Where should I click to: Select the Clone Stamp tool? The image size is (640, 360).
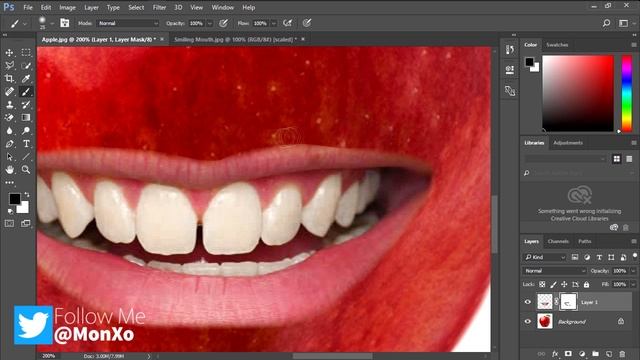click(x=9, y=104)
